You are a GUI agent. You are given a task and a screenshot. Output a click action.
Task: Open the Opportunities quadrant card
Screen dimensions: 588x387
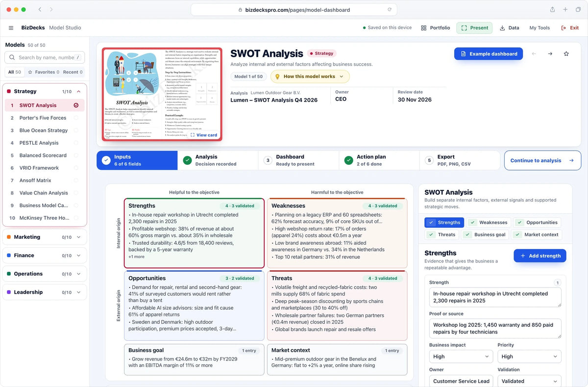[194, 305]
